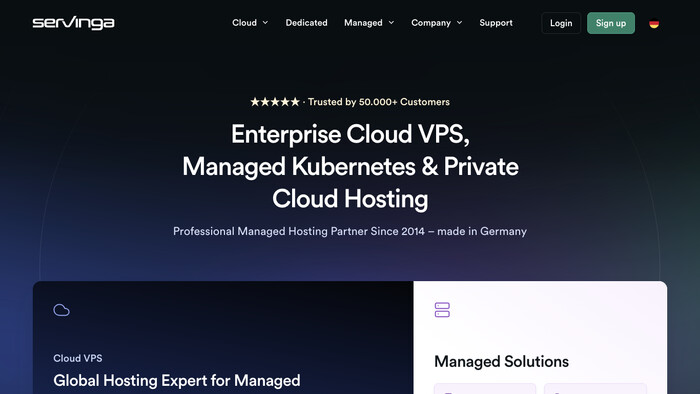700x394 pixels.
Task: Click 'Professional Managed Hosting Partner Since 2014' tagline
Action: click(x=299, y=231)
